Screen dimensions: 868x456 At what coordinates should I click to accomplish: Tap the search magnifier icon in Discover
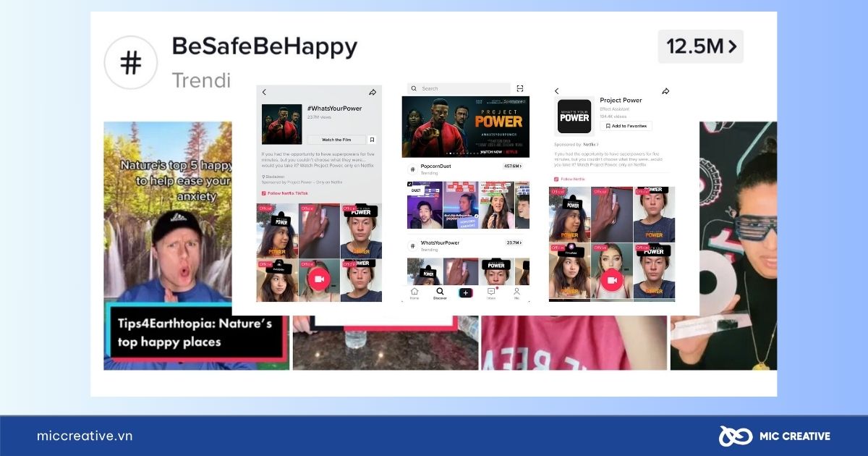pyautogui.click(x=414, y=88)
